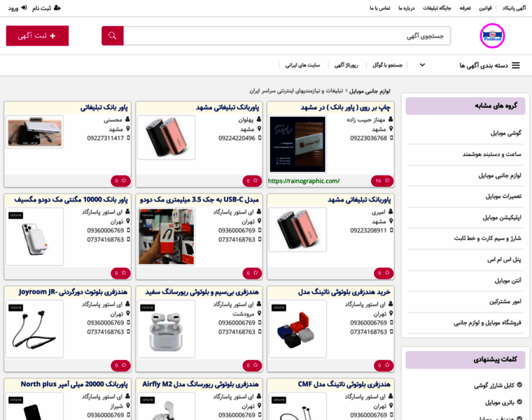Viewport: 532px width, 420px height.
Task: Open دسته بندی آگهی ها categories label
Action: click(484, 65)
